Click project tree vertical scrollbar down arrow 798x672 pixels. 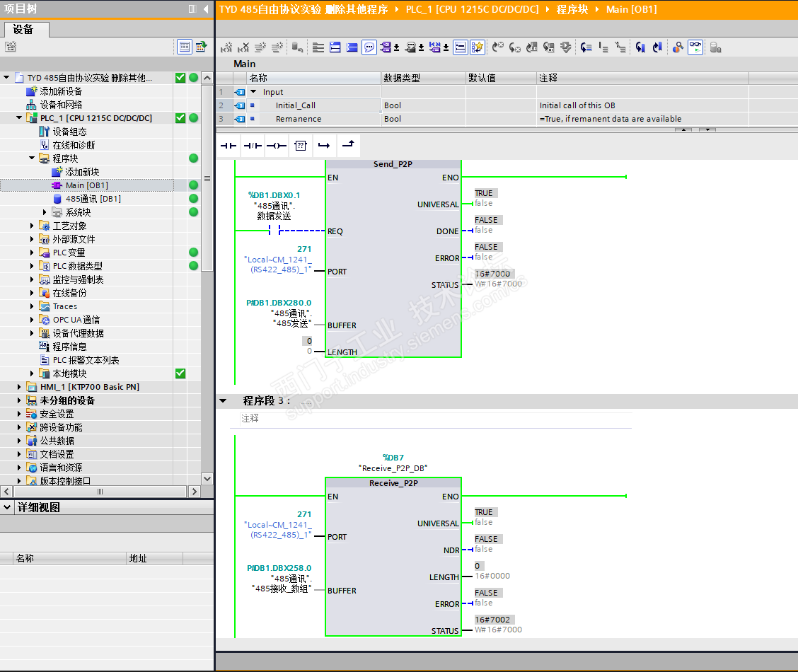[207, 478]
